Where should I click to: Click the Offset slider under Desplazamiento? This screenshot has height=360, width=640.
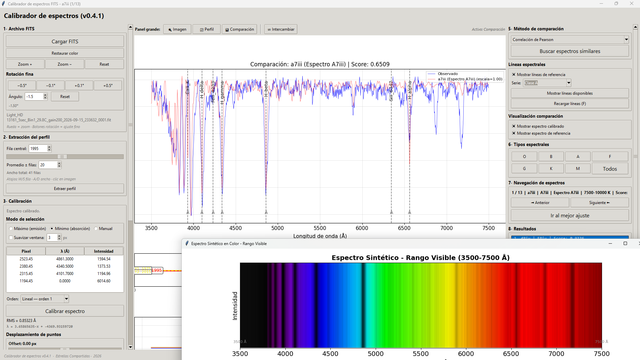[x=64, y=349]
